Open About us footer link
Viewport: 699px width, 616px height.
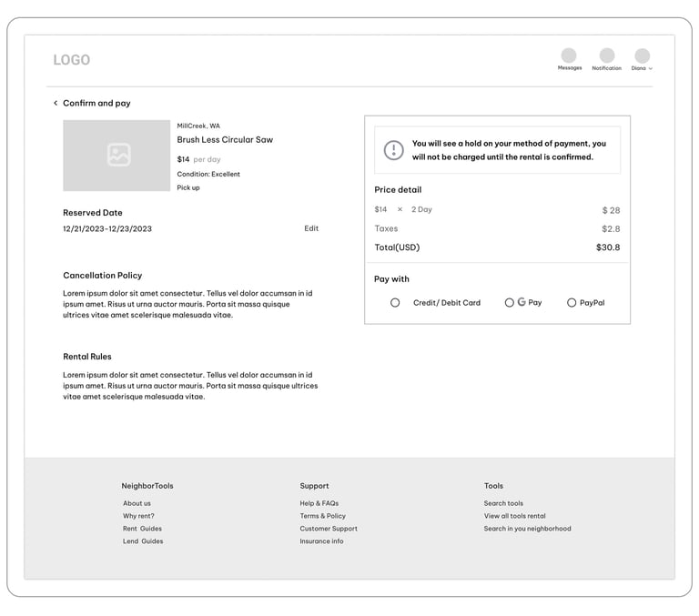(x=137, y=503)
